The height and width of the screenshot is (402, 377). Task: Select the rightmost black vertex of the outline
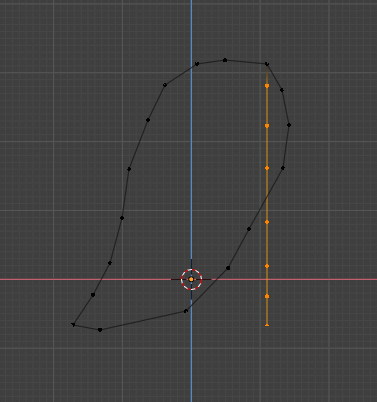coord(289,125)
